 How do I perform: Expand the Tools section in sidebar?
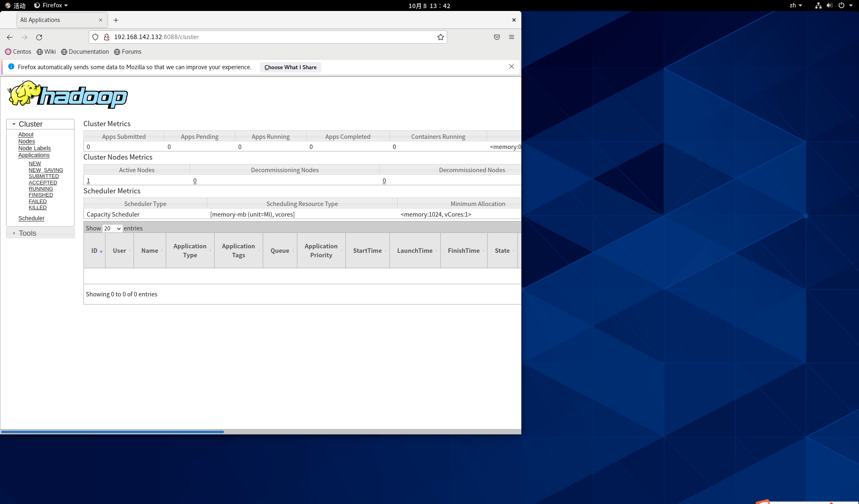point(27,233)
